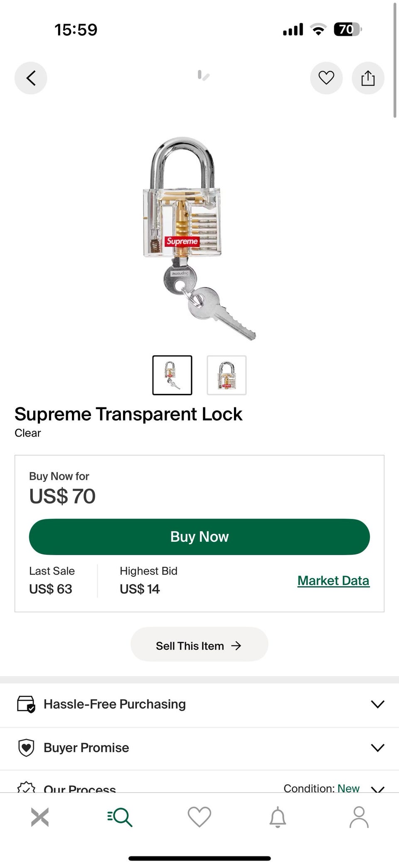The image size is (399, 868).
Task: Open favorites tab in bottom bar
Action: pyautogui.click(x=199, y=817)
